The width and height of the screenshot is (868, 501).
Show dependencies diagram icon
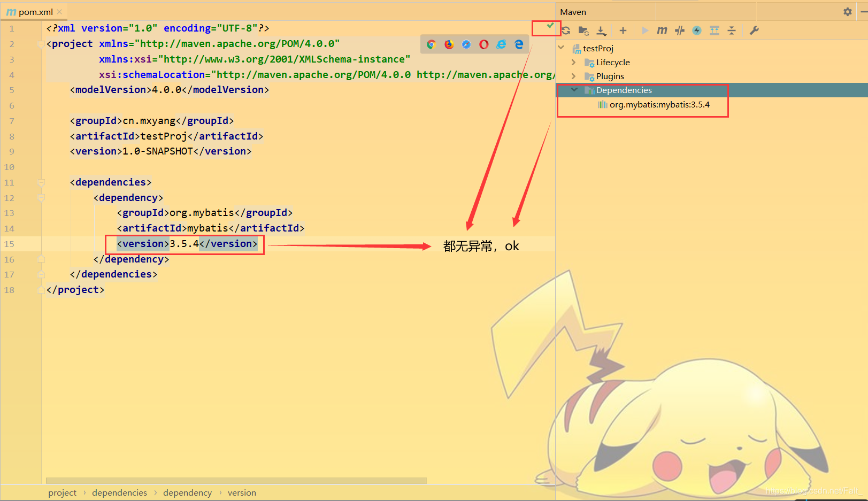point(715,30)
